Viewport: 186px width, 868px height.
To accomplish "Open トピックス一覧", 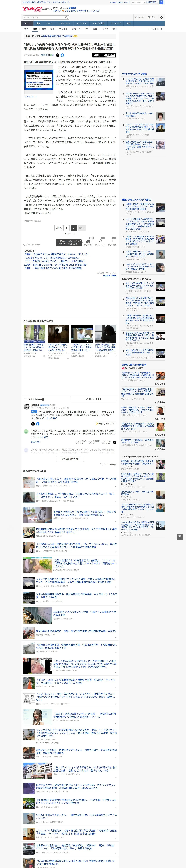I will click(155, 29).
